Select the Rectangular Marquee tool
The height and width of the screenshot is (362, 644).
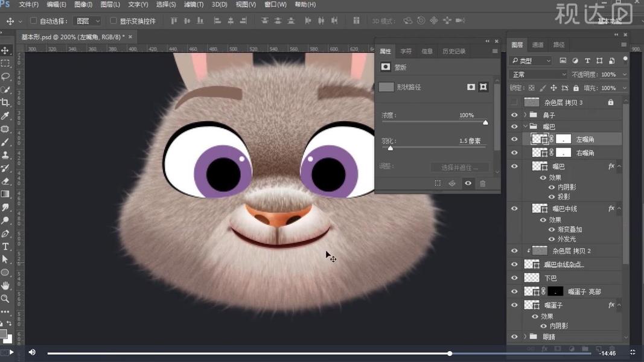pos(5,63)
